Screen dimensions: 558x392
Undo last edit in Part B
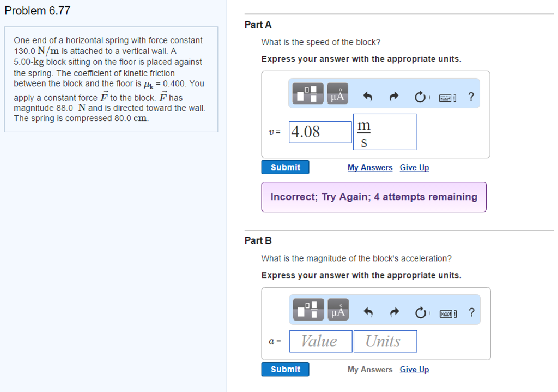point(367,313)
